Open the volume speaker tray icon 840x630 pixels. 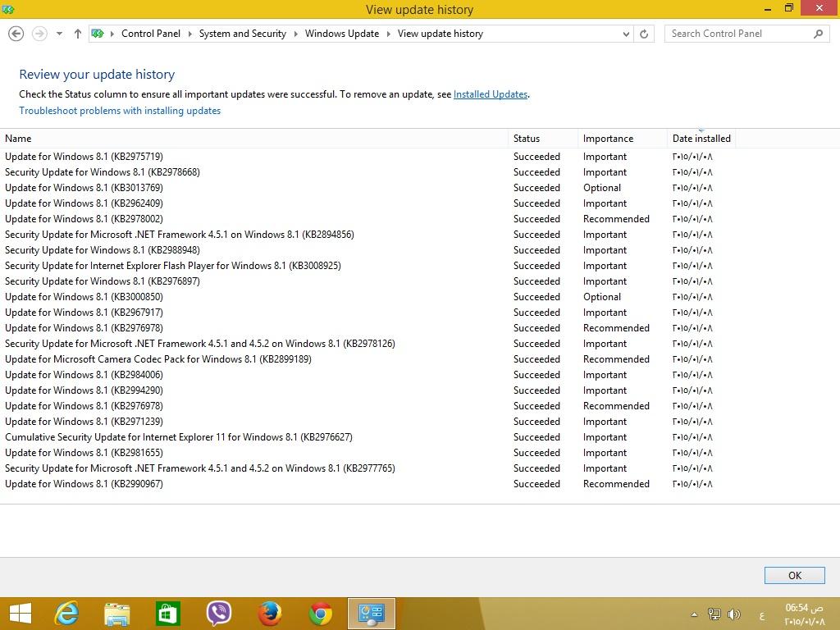733,614
